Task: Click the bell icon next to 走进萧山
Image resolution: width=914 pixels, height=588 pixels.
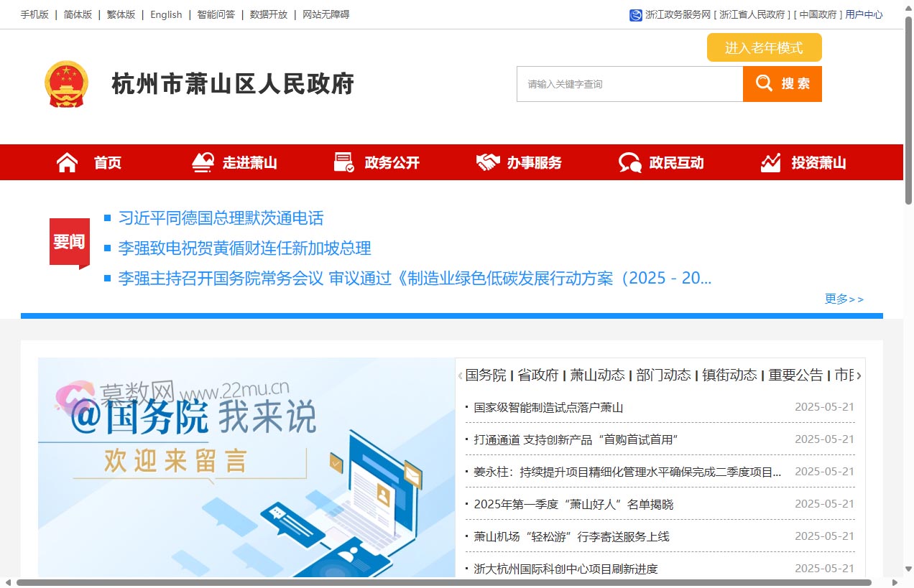Action: coord(201,162)
